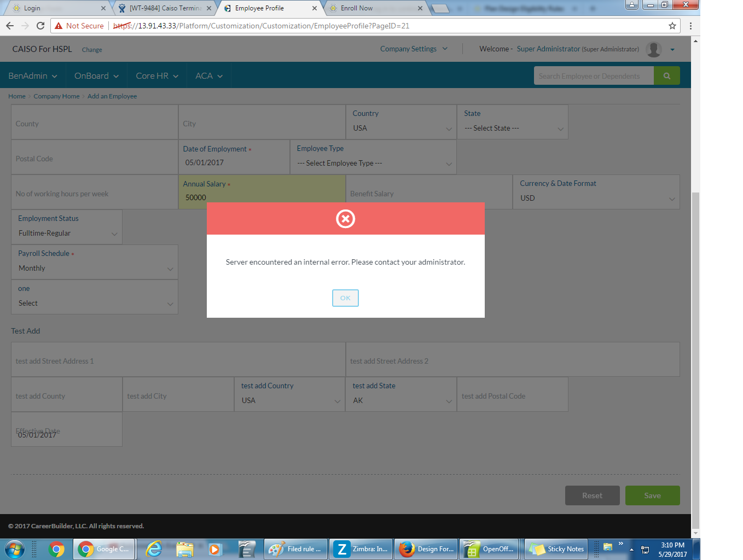Open the Core HR menu
The image size is (743, 560).
coord(156,76)
